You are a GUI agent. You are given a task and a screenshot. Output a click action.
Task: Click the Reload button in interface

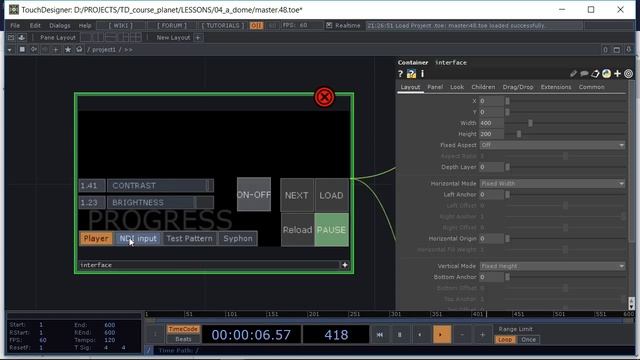(298, 230)
